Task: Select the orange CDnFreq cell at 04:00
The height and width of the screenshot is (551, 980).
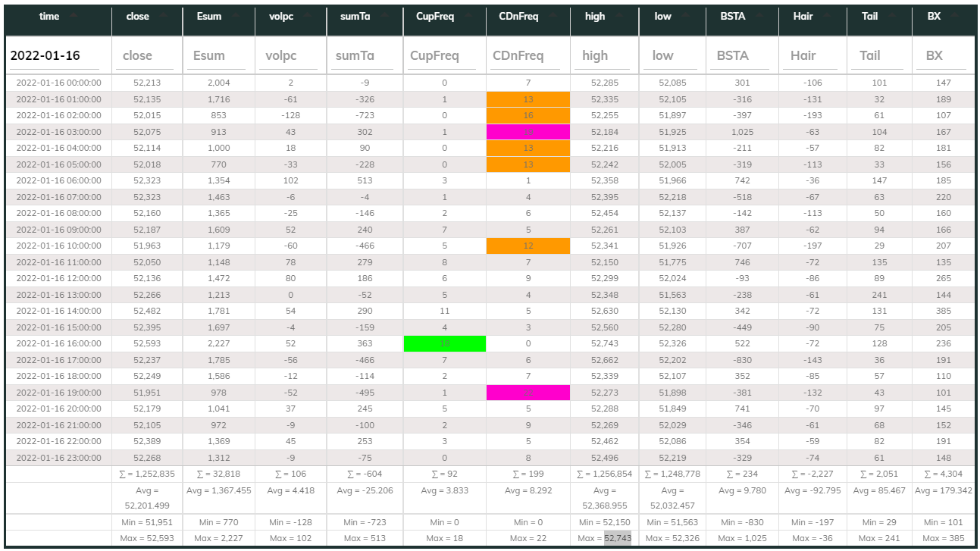Action: 528,148
